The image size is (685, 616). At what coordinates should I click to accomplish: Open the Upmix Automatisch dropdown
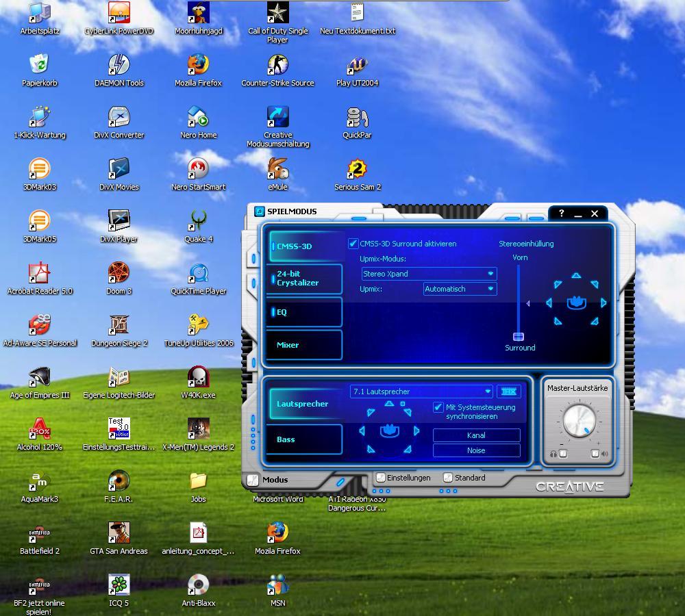click(460, 289)
